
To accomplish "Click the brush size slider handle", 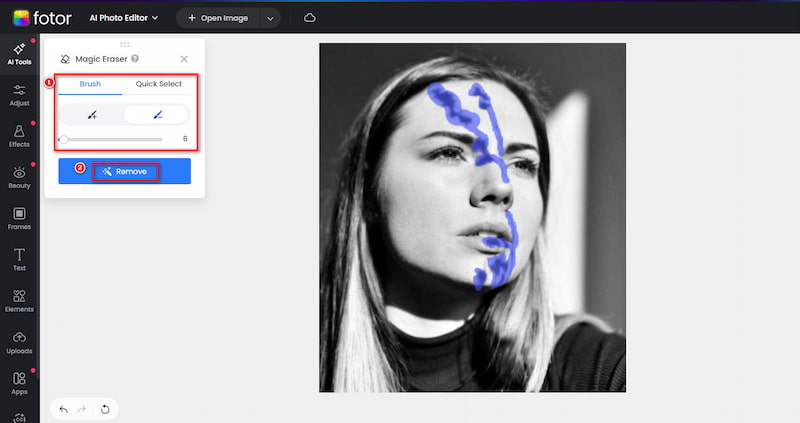I will 63,139.
